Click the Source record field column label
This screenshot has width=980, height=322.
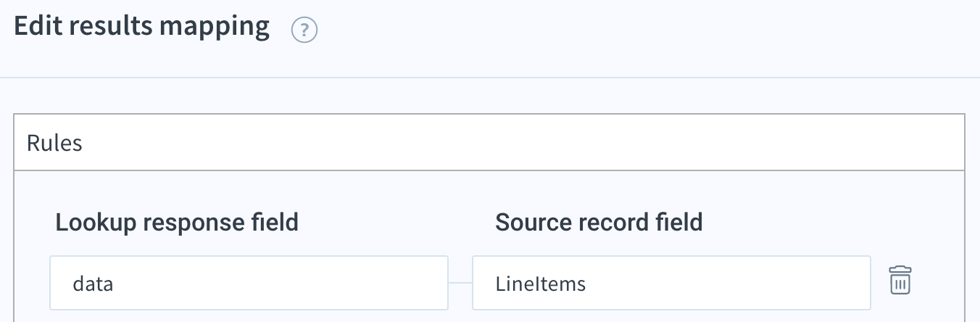599,222
